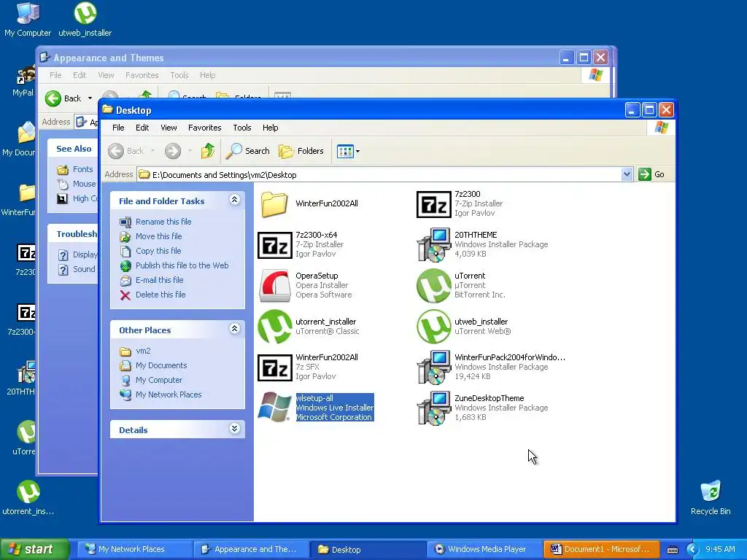
Task: Switch to Document1 Microsoft Word taskbar button
Action: [x=601, y=550]
